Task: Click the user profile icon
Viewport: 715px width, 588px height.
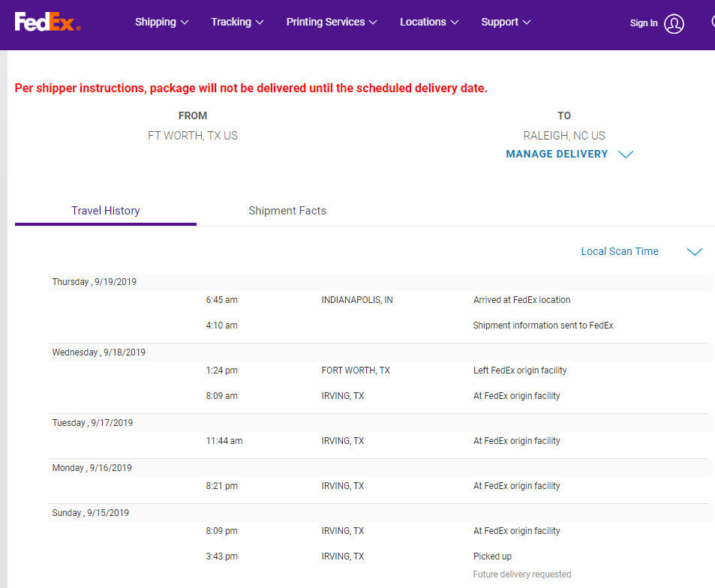Action: click(x=674, y=24)
